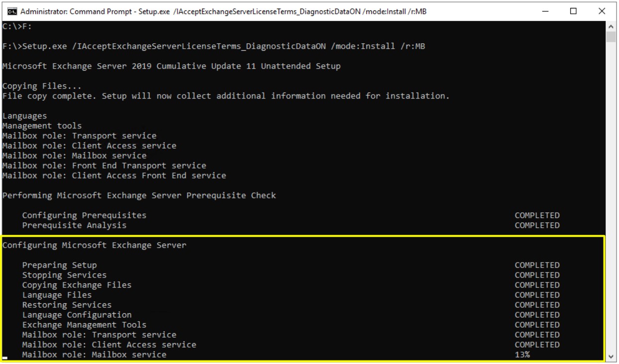Click 'Mailbox role: Client Access Front End service'
Screen dimensions: 619x364
[x=114, y=175]
